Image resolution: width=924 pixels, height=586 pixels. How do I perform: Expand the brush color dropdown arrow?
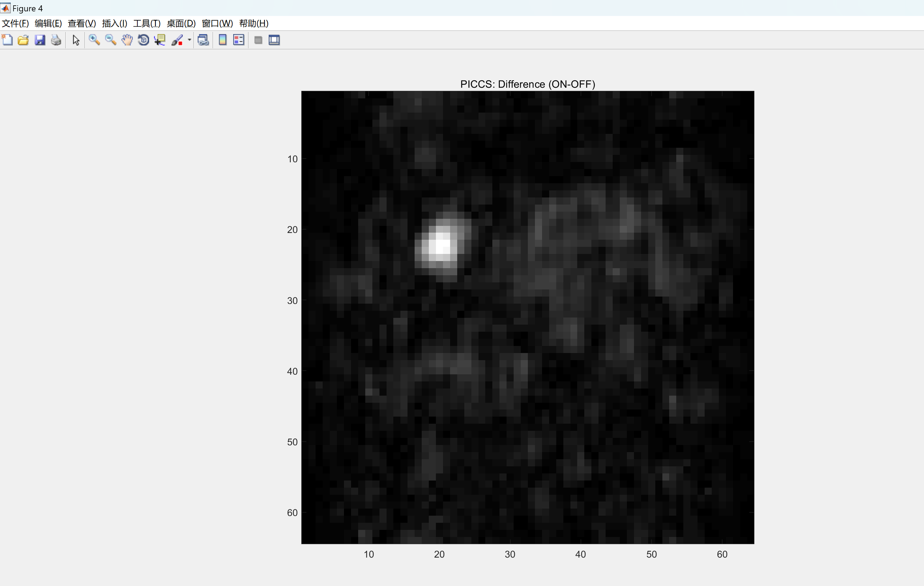click(189, 40)
